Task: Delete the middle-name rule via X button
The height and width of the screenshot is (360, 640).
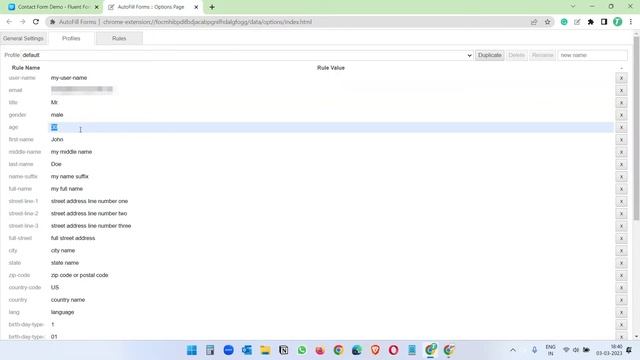Action: 621,152
